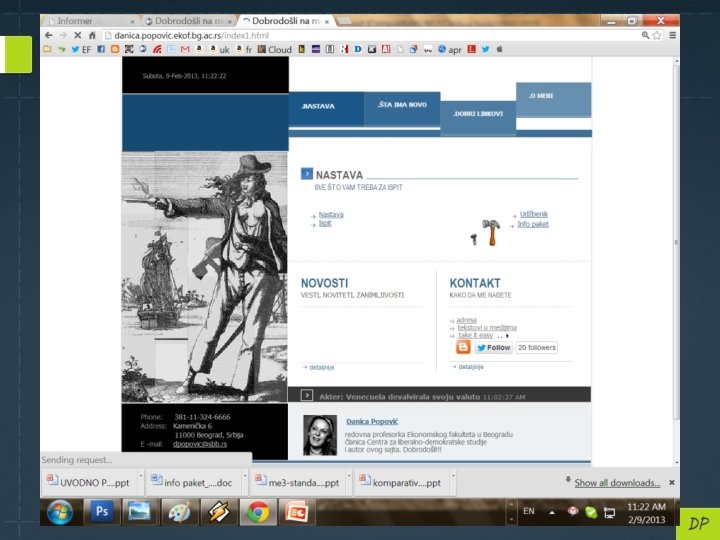
Task: Click Danica Popović portrait photo
Action: coord(320,435)
